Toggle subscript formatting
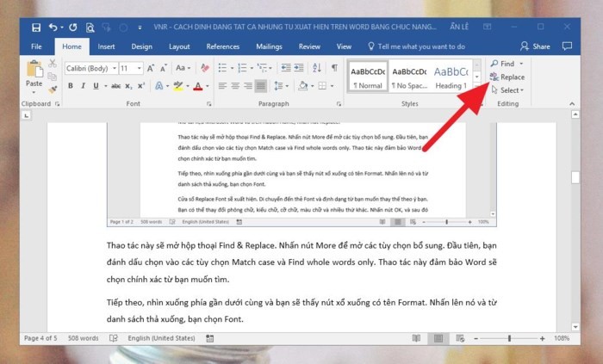The width and height of the screenshot is (603, 364). click(x=129, y=86)
